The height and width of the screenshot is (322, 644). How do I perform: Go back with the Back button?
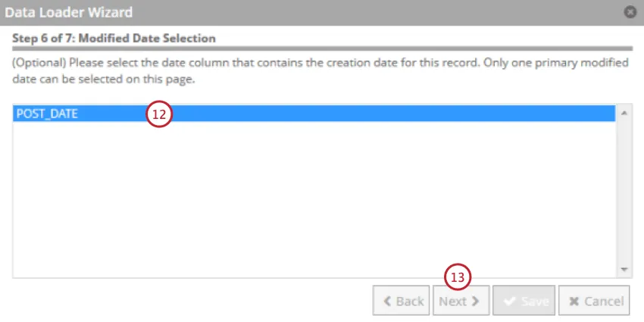[402, 301]
